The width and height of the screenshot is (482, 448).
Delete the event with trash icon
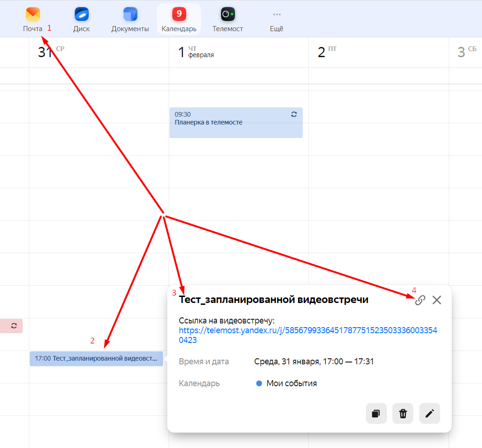(403, 413)
